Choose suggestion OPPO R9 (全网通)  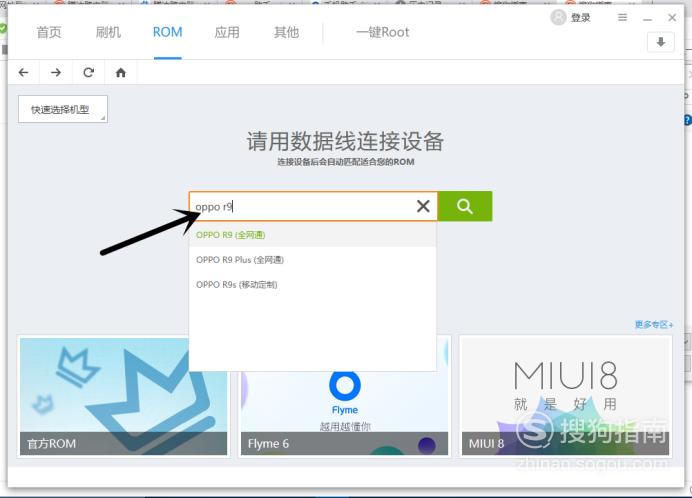coord(312,235)
